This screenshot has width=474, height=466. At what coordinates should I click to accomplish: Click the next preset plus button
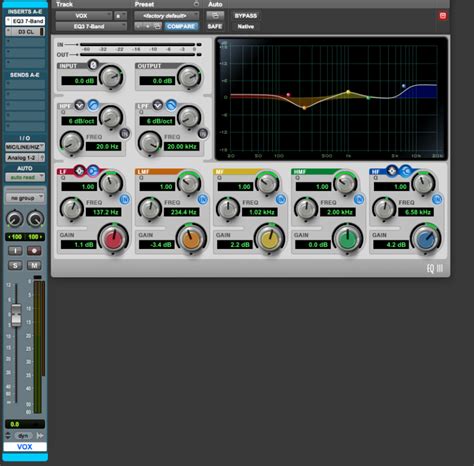click(147, 26)
